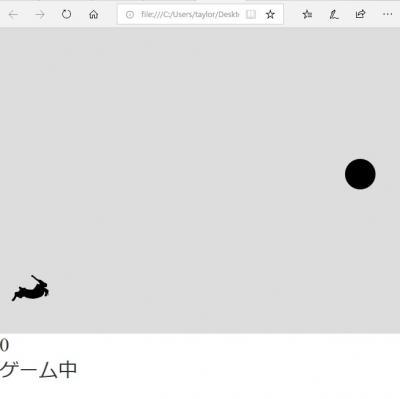
Task: Open the favorites hub icon
Action: point(307,14)
